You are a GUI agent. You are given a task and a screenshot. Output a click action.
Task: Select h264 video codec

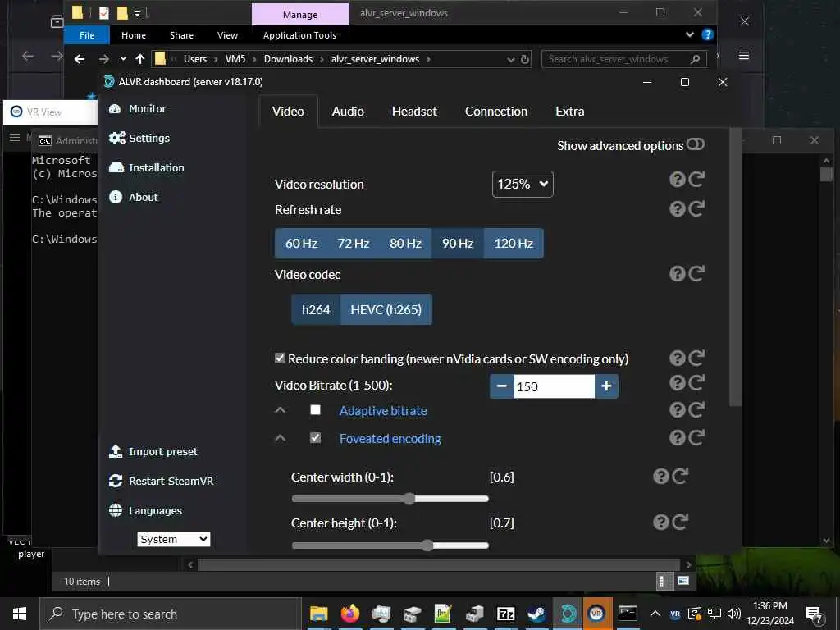(x=316, y=309)
